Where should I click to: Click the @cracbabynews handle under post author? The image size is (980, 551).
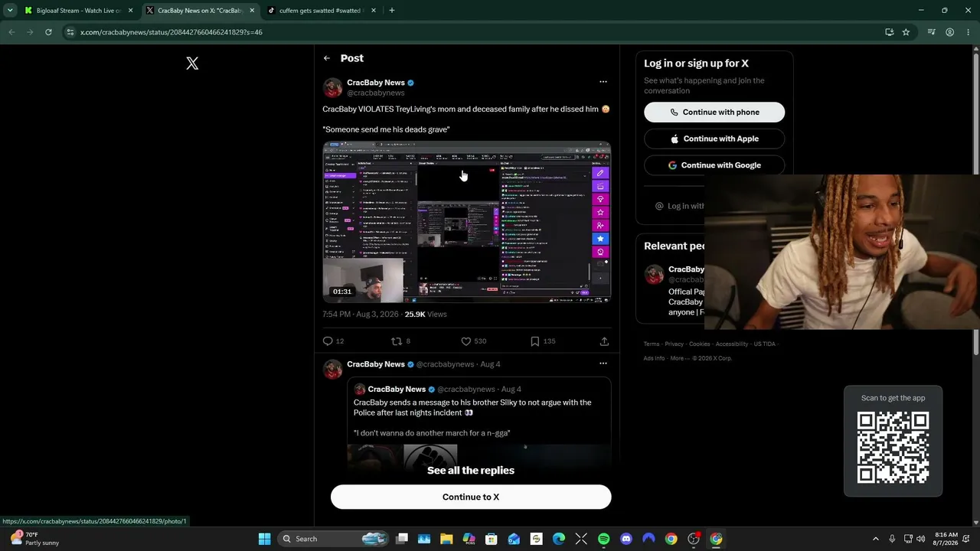click(x=376, y=93)
